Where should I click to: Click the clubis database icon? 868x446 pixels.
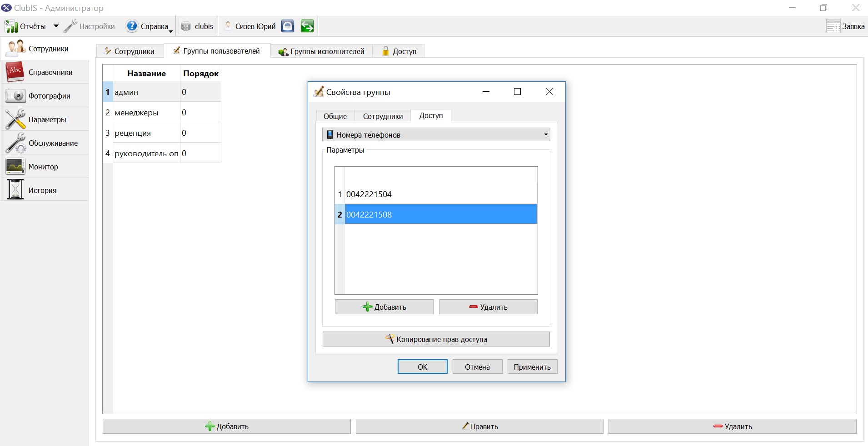point(186,26)
